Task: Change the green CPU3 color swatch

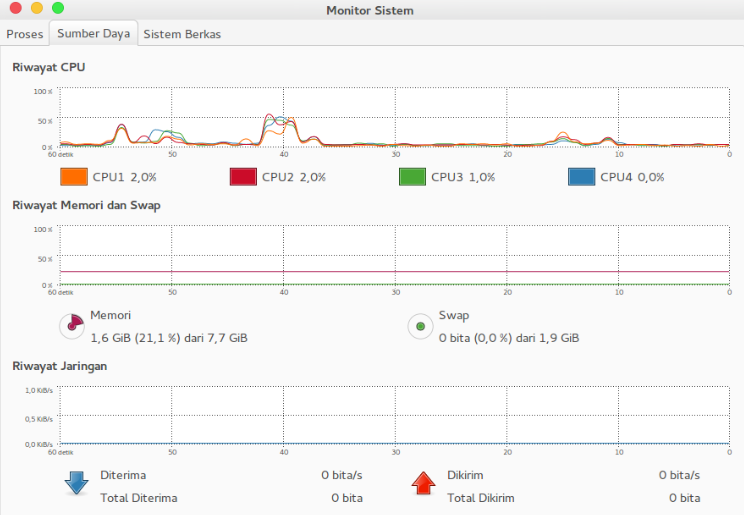Action: click(x=412, y=177)
